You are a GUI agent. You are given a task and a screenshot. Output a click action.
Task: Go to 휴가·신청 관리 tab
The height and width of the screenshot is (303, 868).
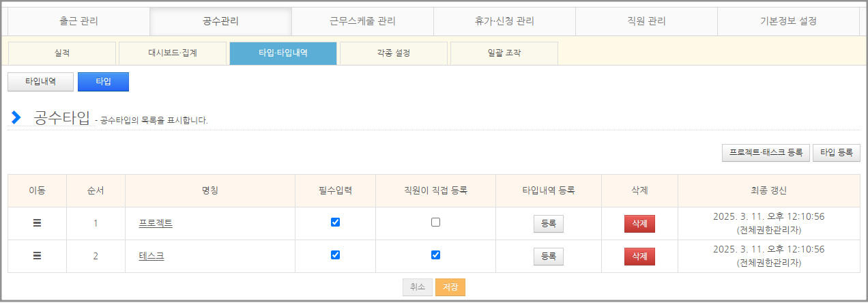(504, 21)
